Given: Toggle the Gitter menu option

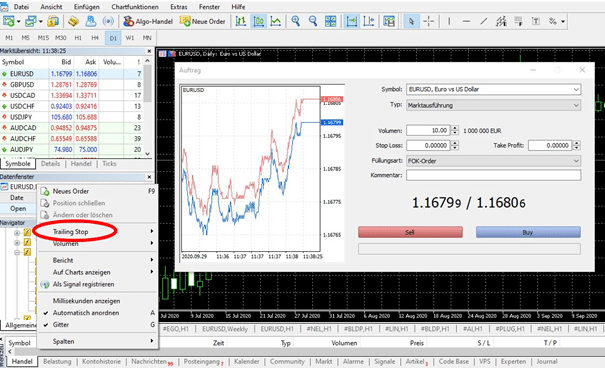Looking at the screenshot, I should 98,325.
